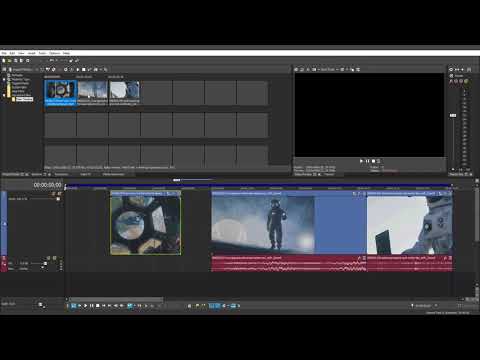Click the New project icon in main toolbar

(4, 61)
